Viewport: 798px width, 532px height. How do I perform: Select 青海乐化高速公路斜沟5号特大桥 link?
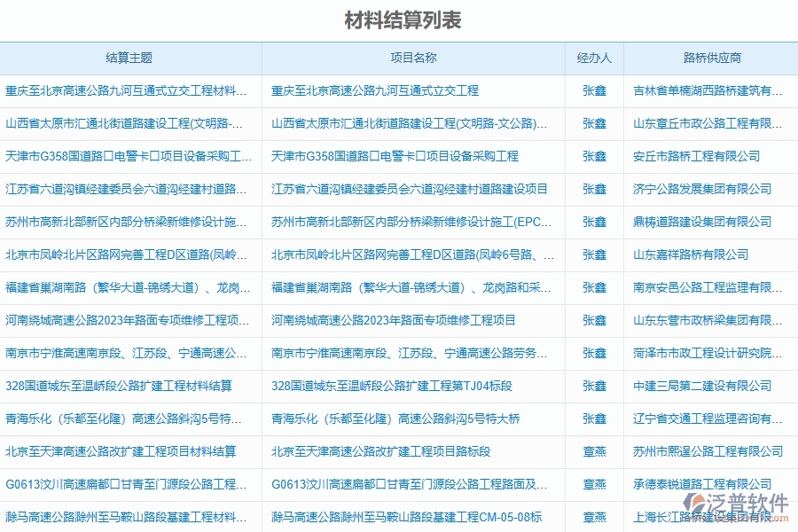(x=408, y=419)
